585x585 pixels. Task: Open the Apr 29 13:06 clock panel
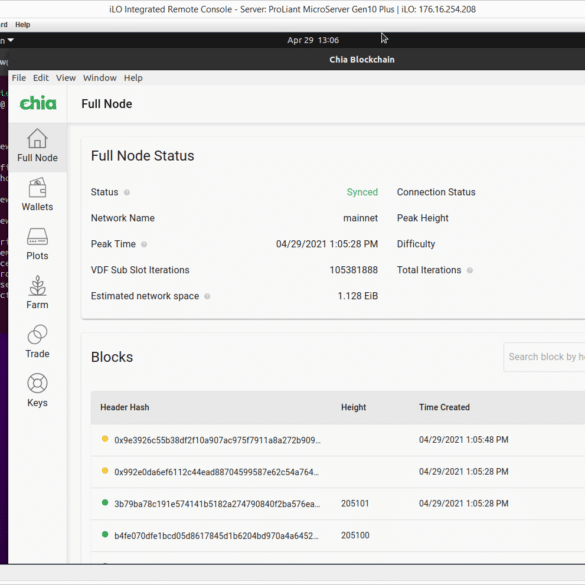coord(313,40)
